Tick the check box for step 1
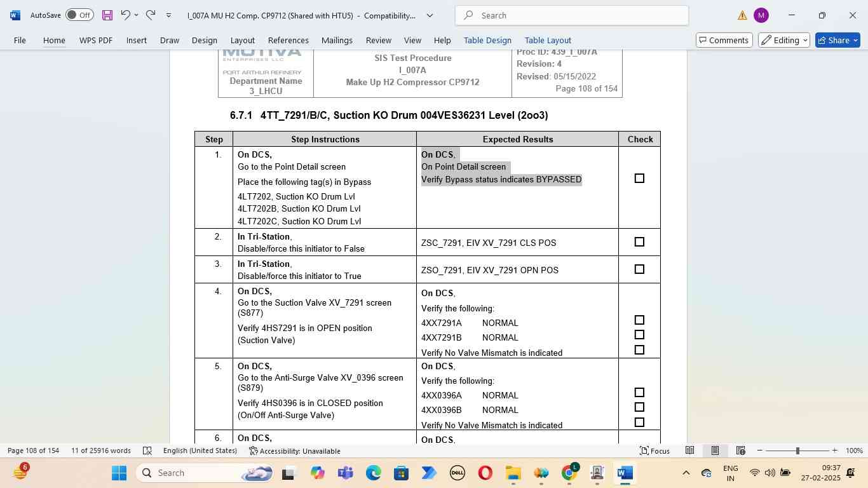868x488 pixels. [x=639, y=179]
